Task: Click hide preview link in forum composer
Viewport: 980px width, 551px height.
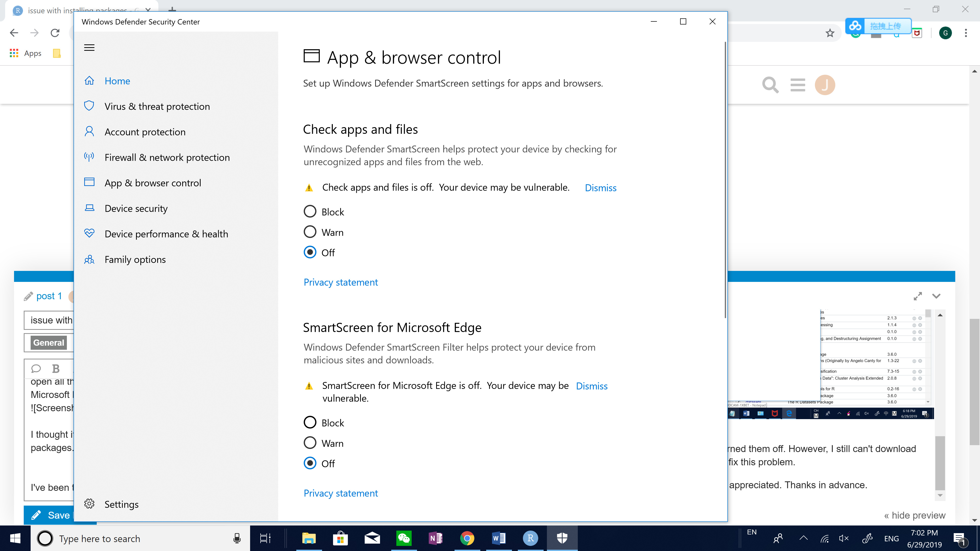Action: tap(915, 515)
